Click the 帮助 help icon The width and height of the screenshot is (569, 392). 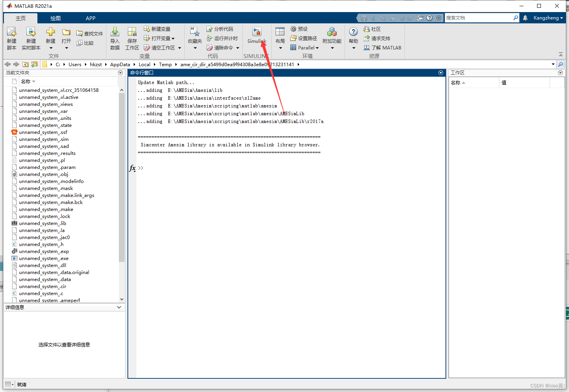click(x=353, y=32)
